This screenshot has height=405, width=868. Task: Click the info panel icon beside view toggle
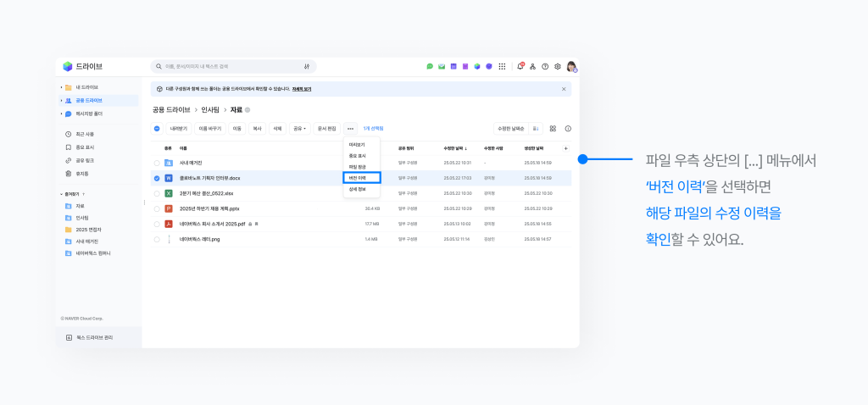point(568,129)
